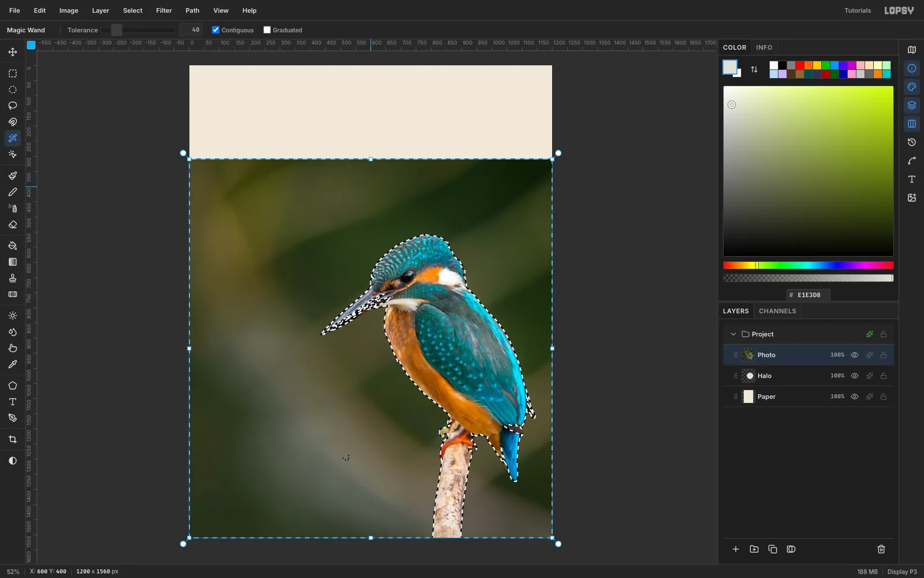Select the Eraser tool
Viewport: 924px width, 578px height.
click(x=13, y=224)
